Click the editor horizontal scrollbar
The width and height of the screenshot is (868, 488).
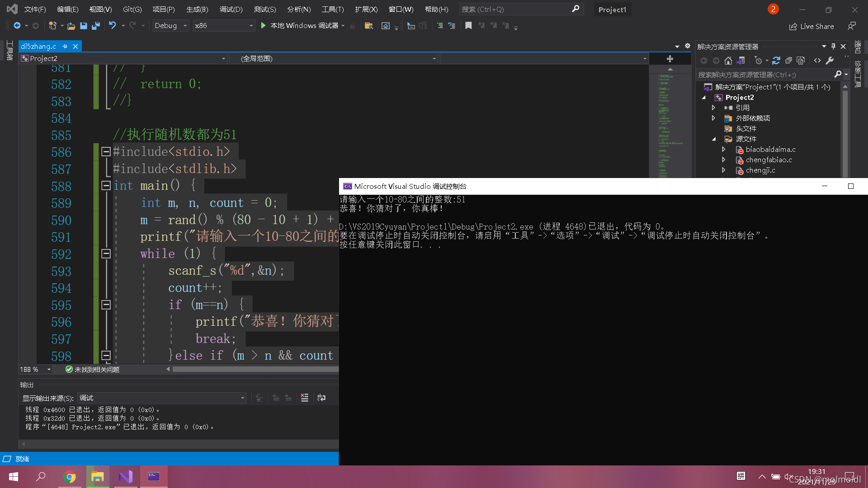pyautogui.click(x=255, y=369)
